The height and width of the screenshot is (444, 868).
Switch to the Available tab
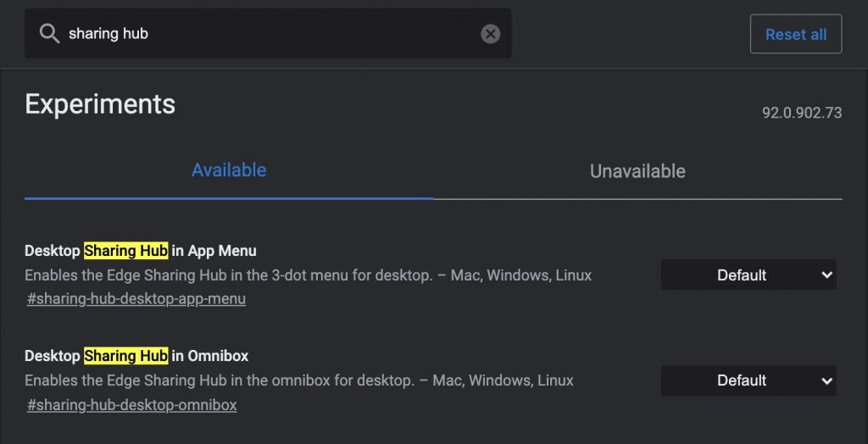(229, 170)
